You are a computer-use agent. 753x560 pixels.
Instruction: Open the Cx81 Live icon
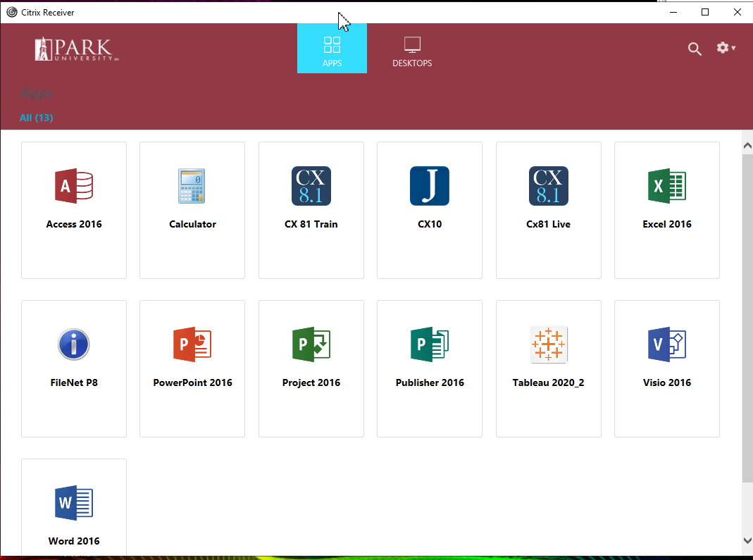click(549, 186)
